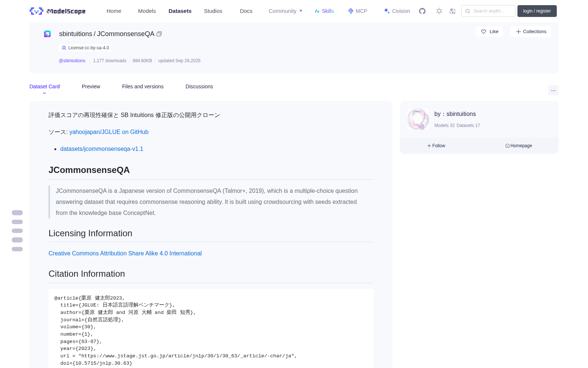
Task: Switch language with the translate icon
Action: point(452,11)
